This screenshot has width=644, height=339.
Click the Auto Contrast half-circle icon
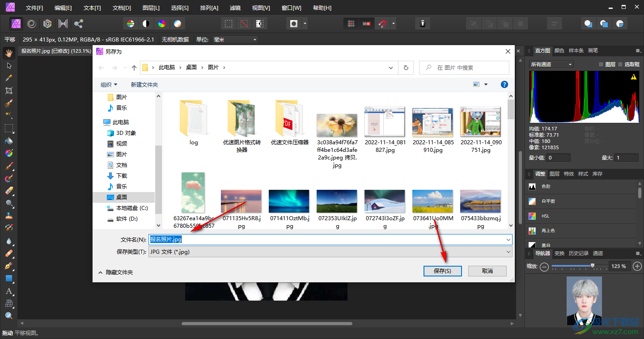146,24
